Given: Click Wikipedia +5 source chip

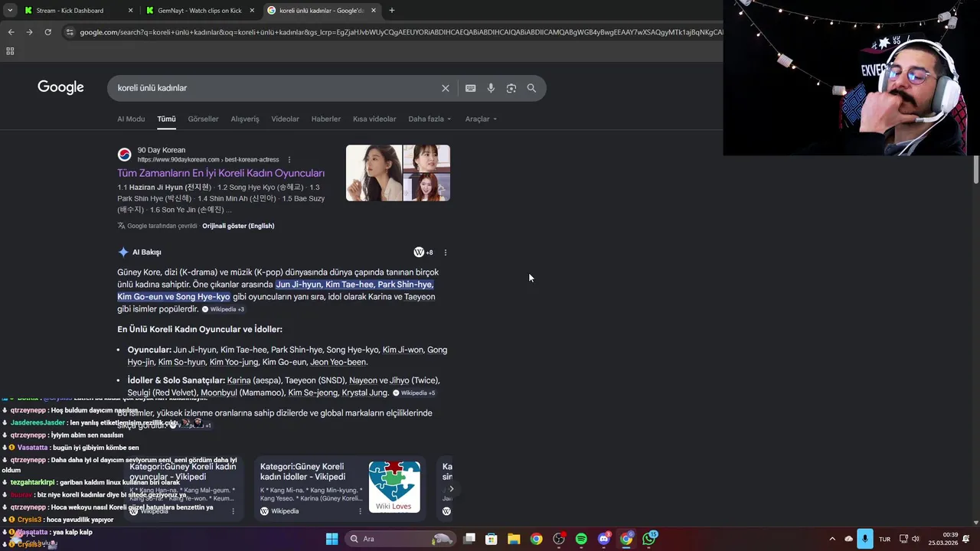Looking at the screenshot, I should (413, 393).
